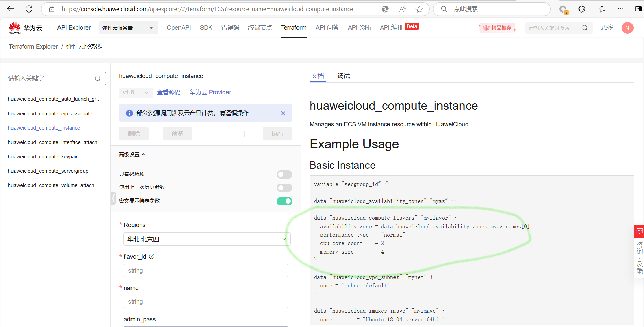Image resolution: width=644 pixels, height=327 pixels.
Task: Select huaweicloud_compute_instance in sidebar
Action: (44, 128)
